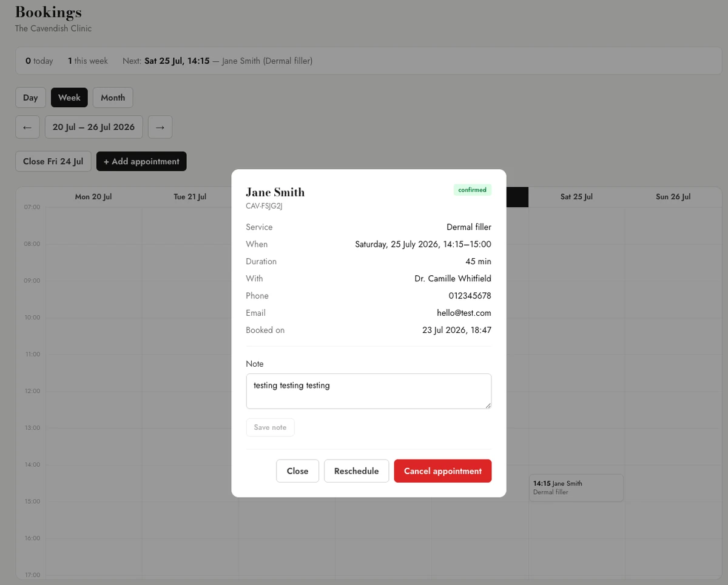
Task: Click the Tue 21 Jul column header
Action: coord(190,197)
